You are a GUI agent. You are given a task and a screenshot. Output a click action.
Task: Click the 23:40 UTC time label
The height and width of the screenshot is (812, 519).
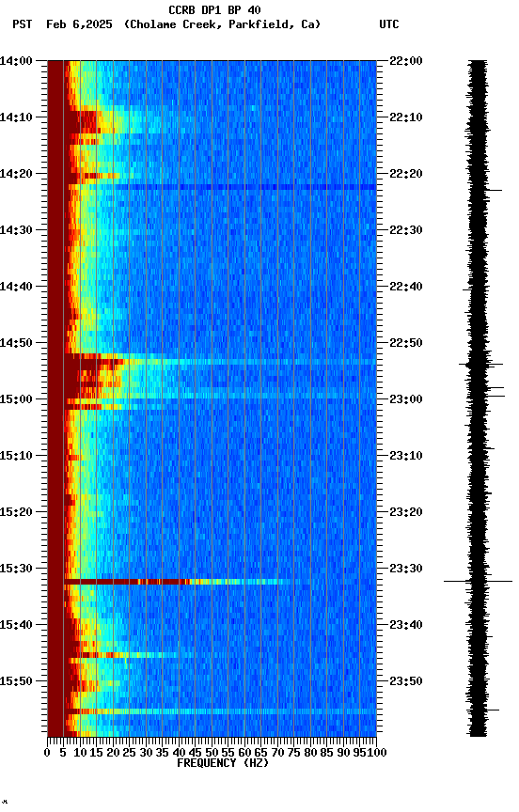(406, 626)
